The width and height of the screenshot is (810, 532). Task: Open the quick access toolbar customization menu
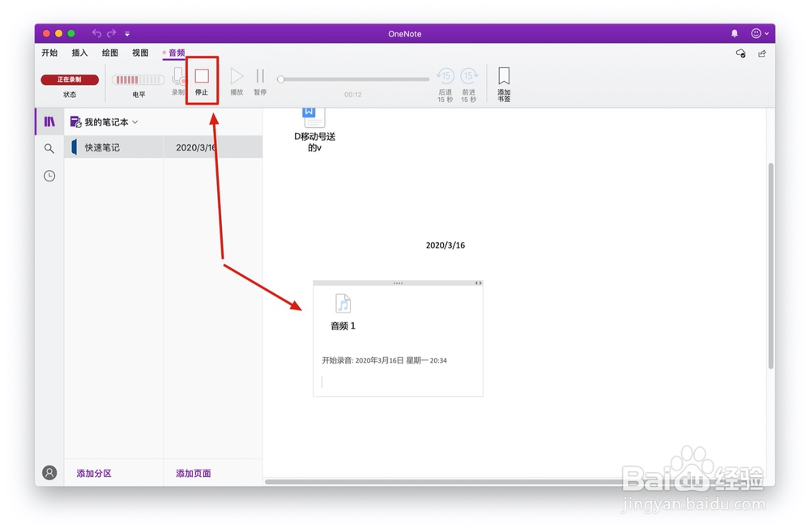coord(127,34)
